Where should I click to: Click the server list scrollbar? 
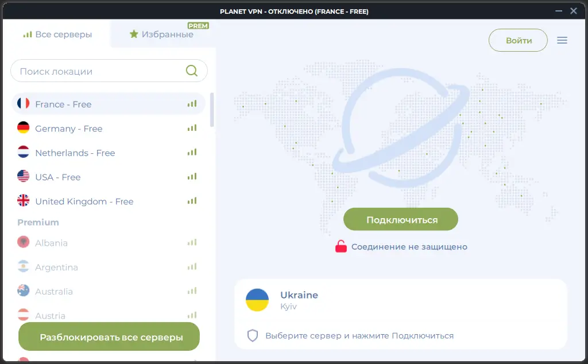pyautogui.click(x=212, y=110)
